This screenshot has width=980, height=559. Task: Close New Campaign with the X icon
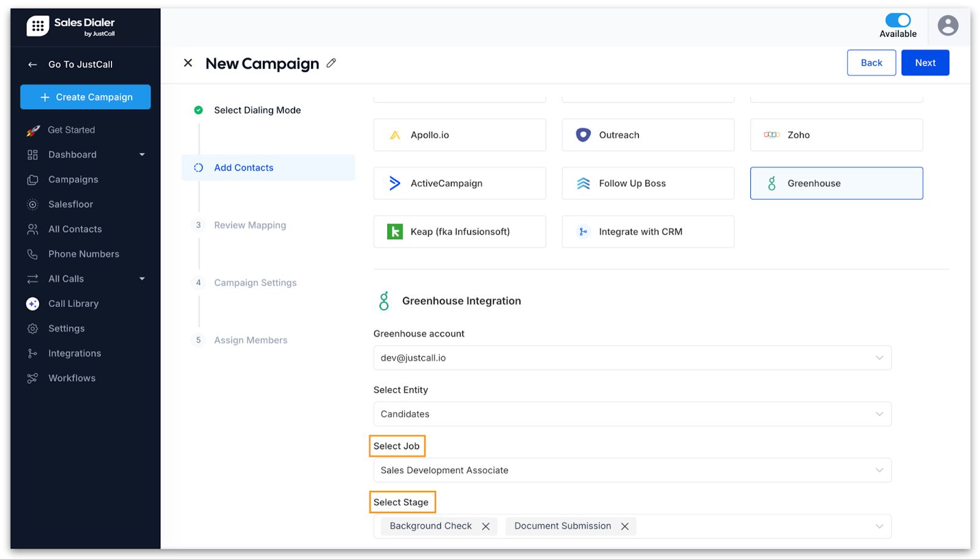[x=188, y=63]
